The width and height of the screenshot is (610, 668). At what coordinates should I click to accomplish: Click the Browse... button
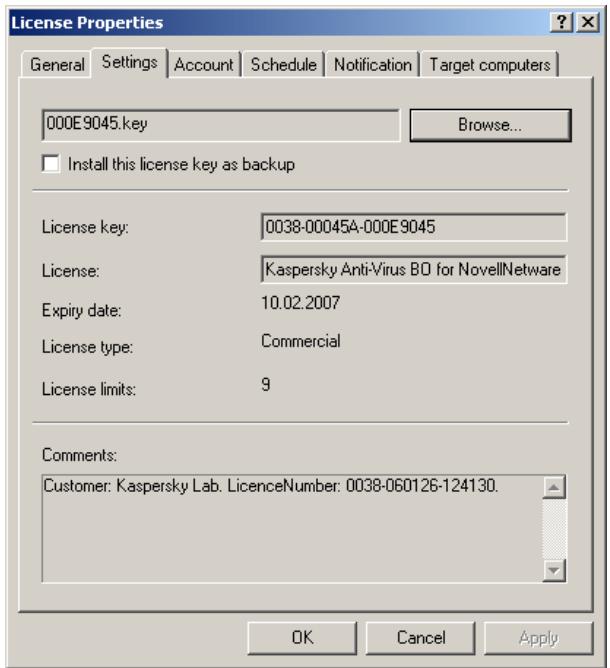[x=490, y=125]
